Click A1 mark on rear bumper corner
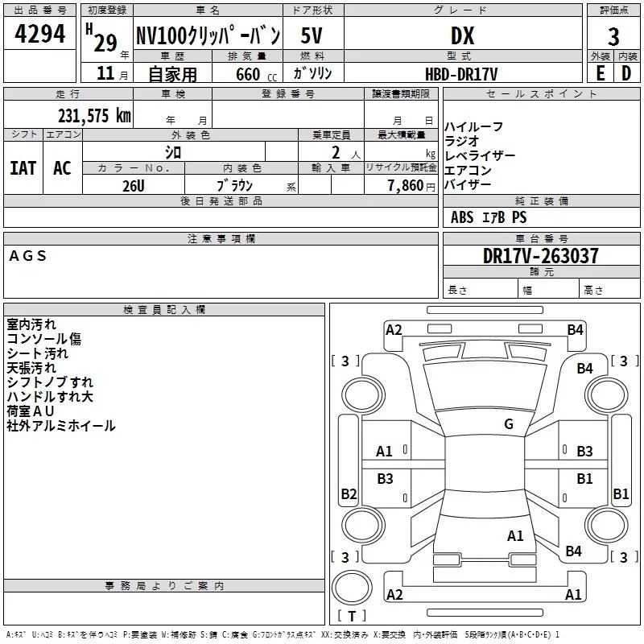 (573, 594)
